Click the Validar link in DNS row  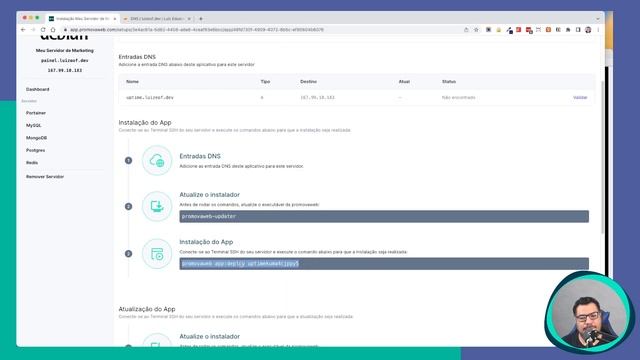[x=580, y=98]
